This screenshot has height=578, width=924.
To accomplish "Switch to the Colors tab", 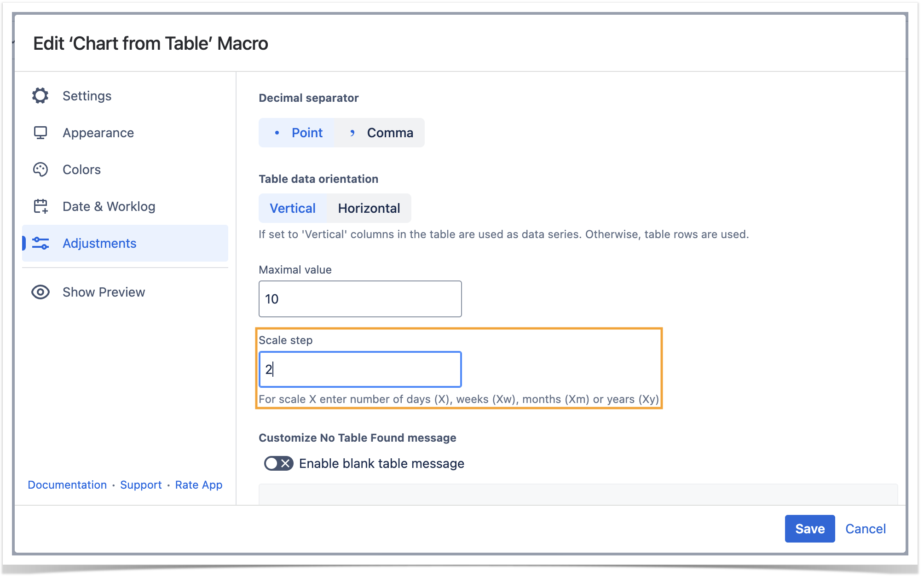I will point(81,169).
